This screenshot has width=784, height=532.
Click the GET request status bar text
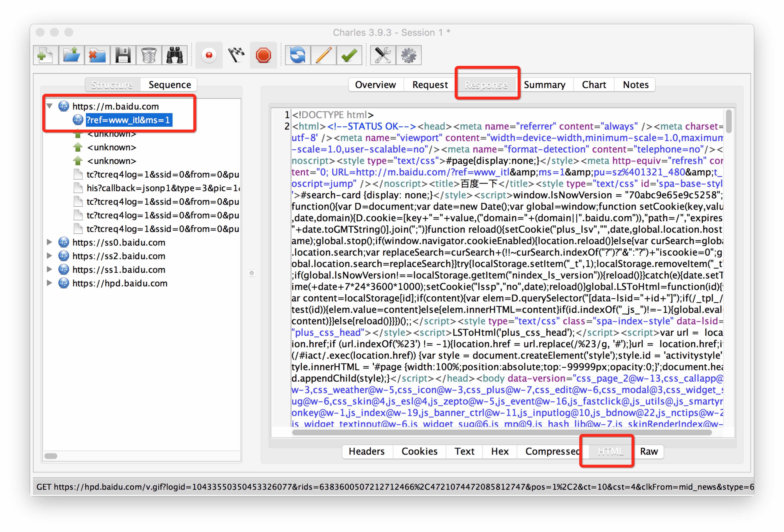coord(395,487)
